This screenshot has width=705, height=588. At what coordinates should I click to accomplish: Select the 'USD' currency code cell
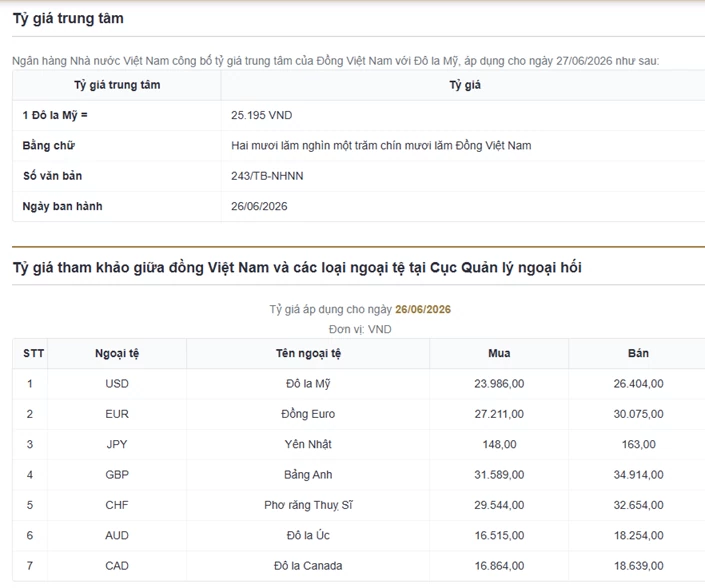click(x=117, y=383)
